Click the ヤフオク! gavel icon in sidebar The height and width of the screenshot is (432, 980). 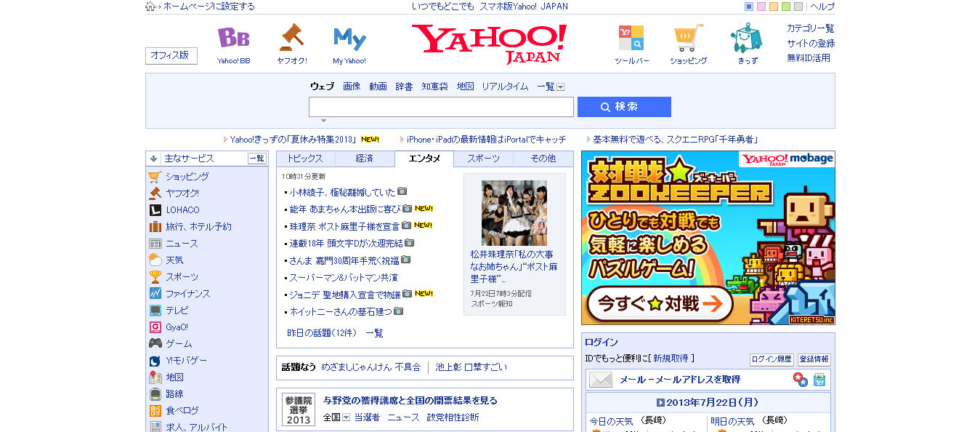[x=155, y=193]
